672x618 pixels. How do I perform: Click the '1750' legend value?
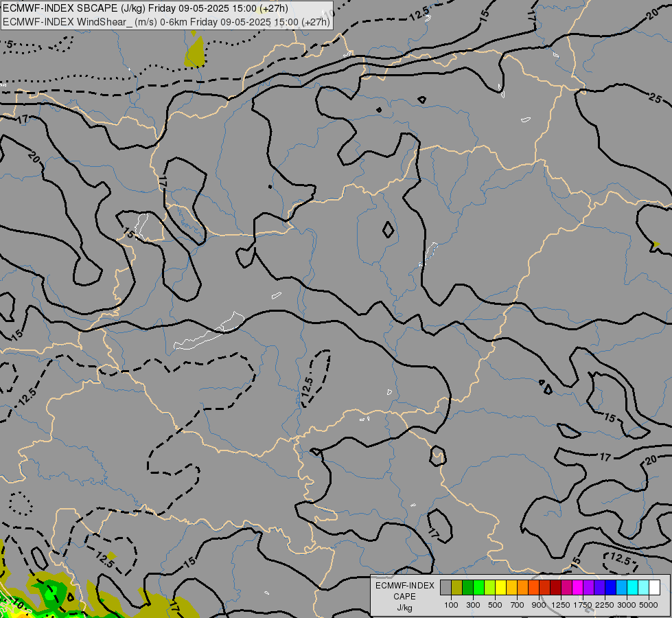583,605
